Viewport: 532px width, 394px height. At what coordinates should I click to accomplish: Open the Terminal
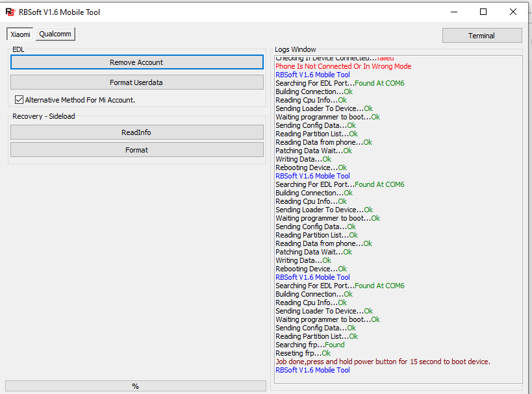pyautogui.click(x=482, y=36)
